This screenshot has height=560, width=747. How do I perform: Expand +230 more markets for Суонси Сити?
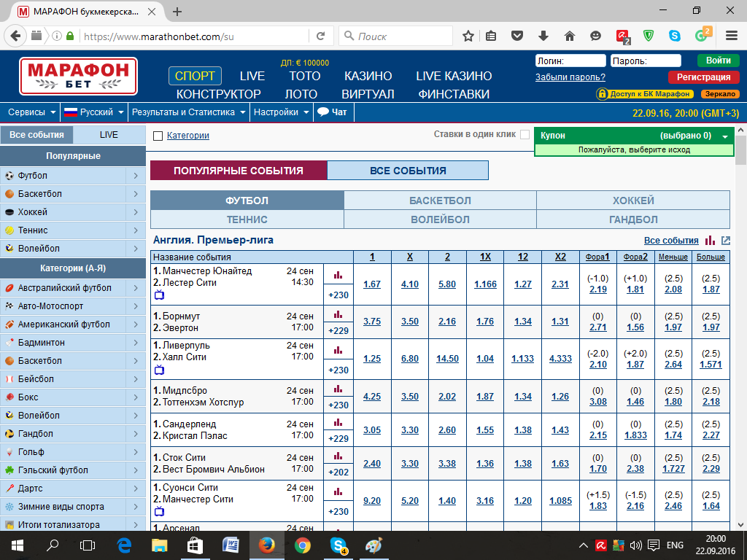click(x=338, y=511)
